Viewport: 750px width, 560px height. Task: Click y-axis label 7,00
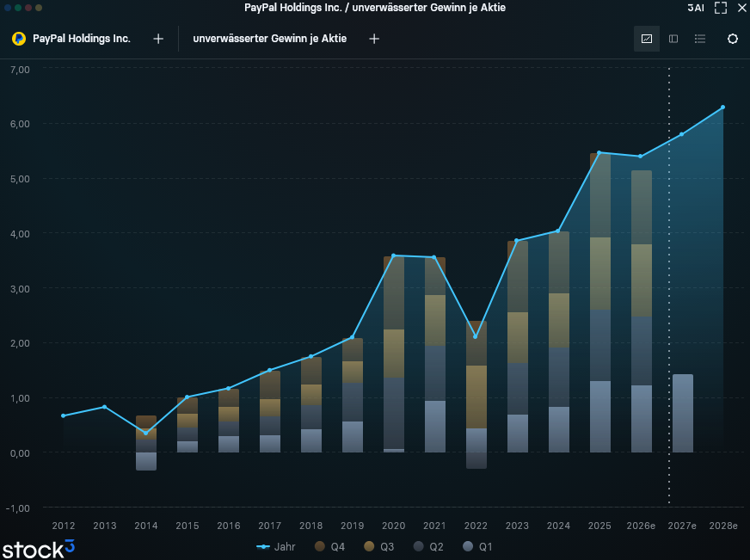(20, 70)
